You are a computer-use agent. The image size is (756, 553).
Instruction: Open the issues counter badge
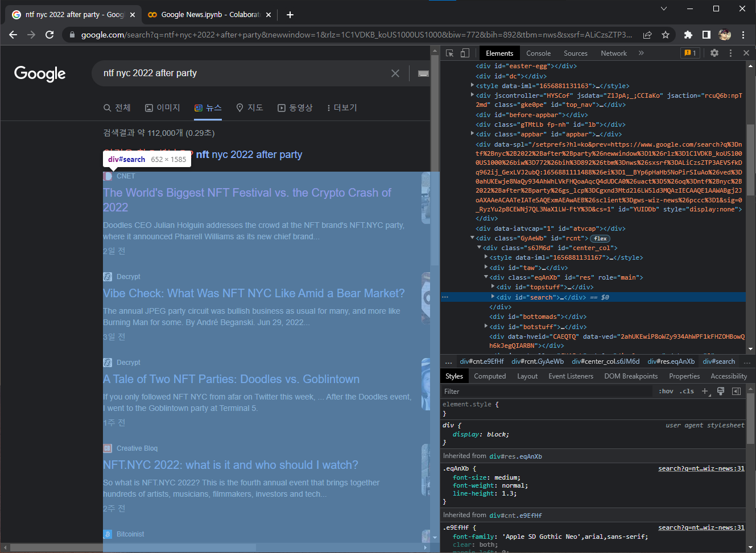(690, 53)
